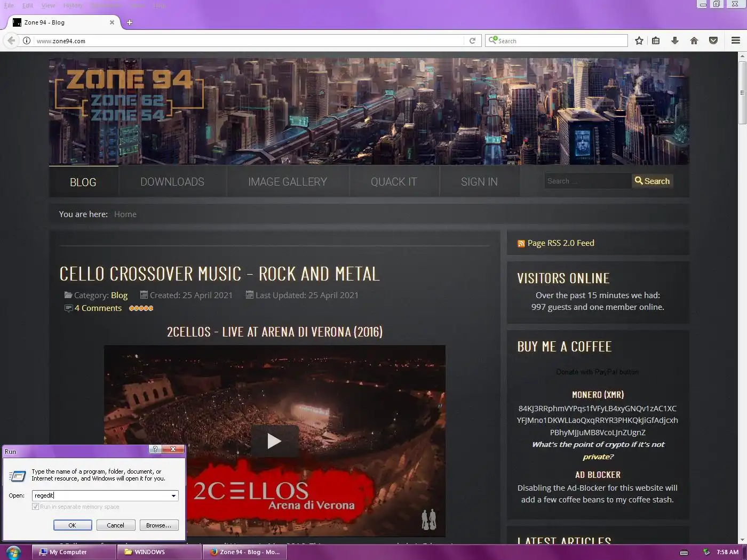Open the Page RSS 2.0 Feed link
This screenshot has height=560, width=747.
tap(561, 243)
